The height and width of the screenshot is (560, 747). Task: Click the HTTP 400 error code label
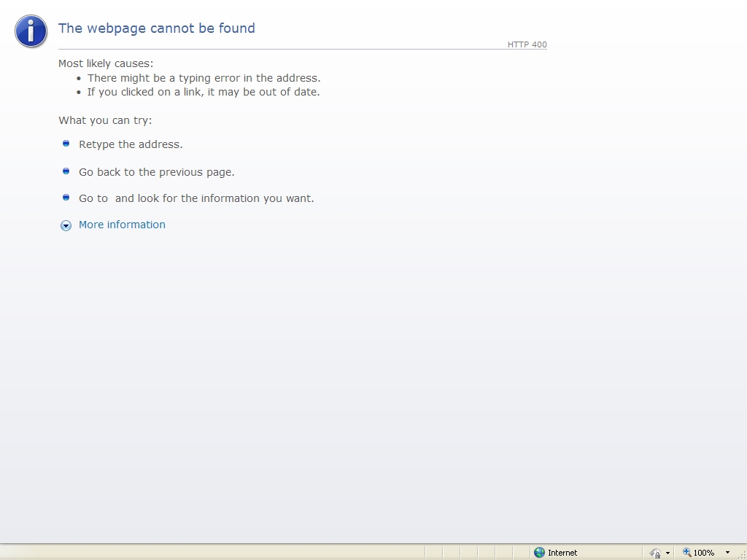527,44
